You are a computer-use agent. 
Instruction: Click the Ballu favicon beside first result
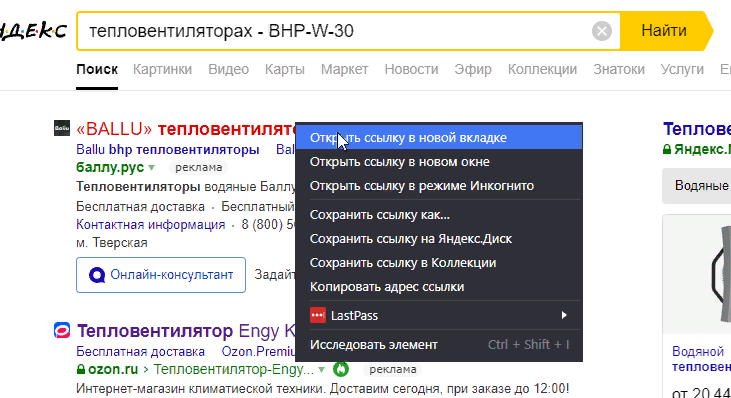click(62, 128)
